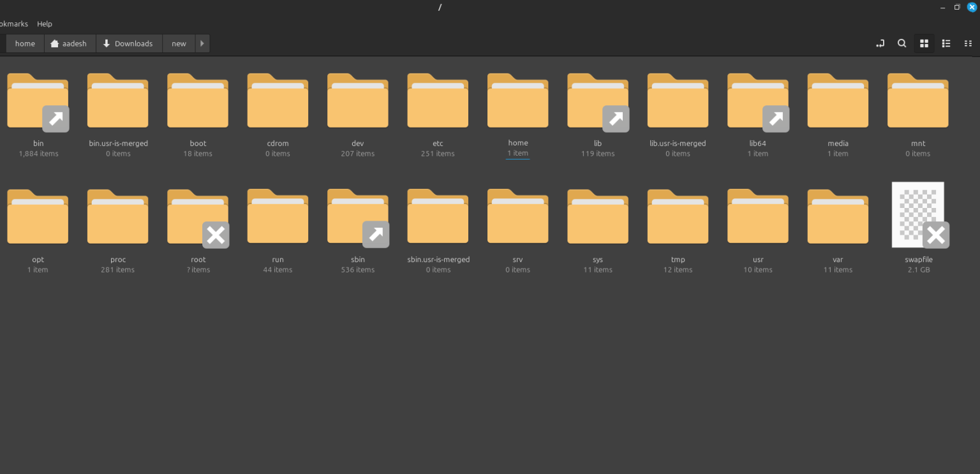Image resolution: width=980 pixels, height=474 pixels.
Task: Open the Bookmarks menu
Action: tap(13, 24)
